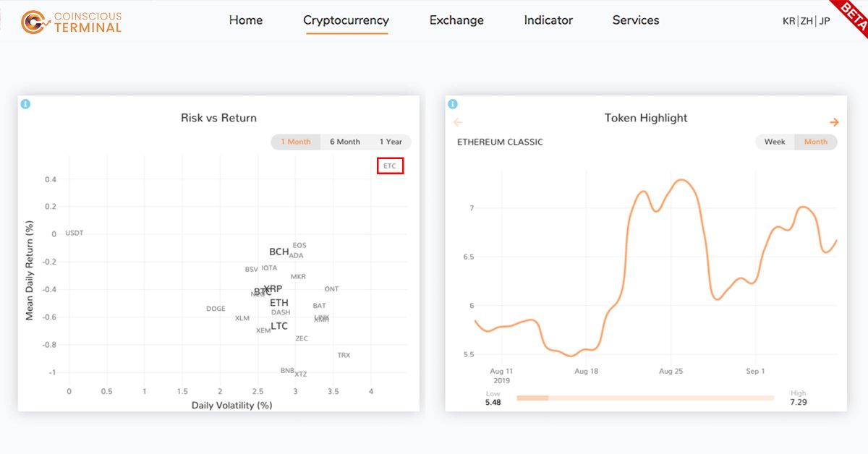Switch language to JP
Image resolution: width=868 pixels, height=454 pixels.
click(x=825, y=21)
